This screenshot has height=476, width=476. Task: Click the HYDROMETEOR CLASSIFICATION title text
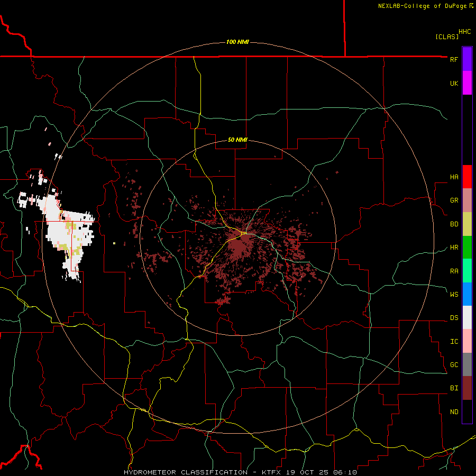[186, 472]
